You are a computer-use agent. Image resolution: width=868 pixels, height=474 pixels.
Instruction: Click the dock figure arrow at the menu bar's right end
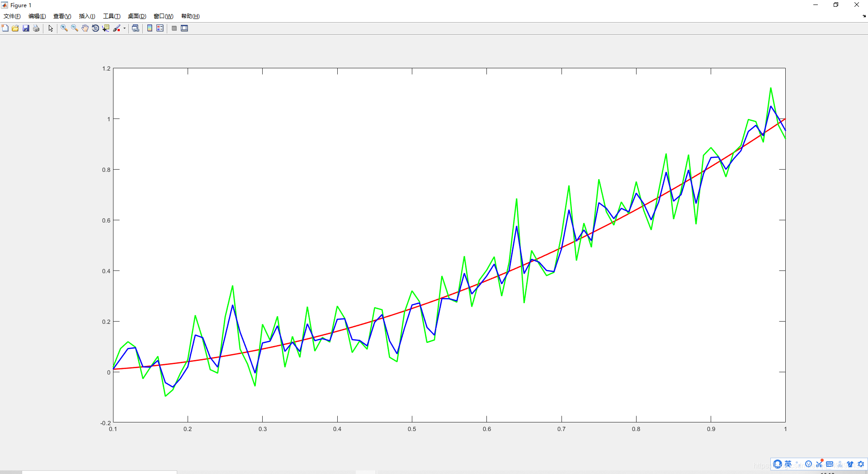tap(864, 16)
